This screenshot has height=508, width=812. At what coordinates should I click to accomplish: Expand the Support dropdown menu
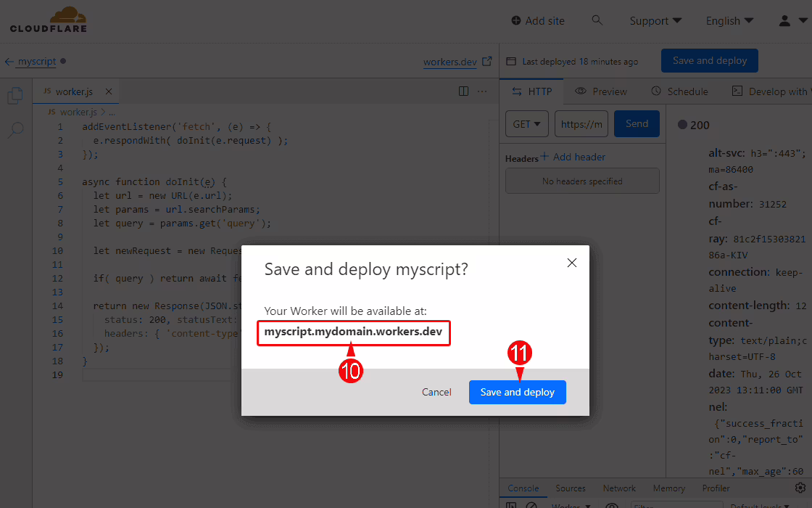(x=655, y=21)
